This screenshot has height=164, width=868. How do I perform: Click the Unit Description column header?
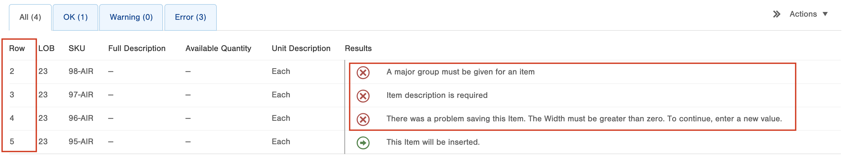click(301, 48)
